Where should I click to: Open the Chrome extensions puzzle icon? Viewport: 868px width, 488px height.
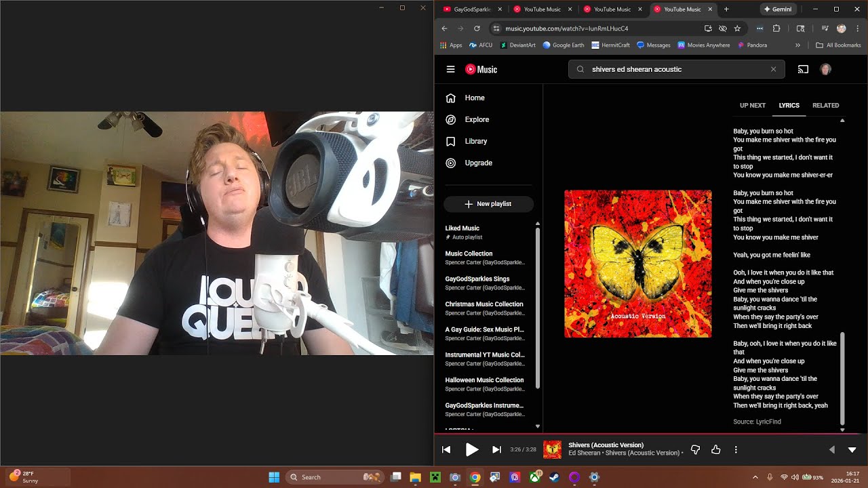pyautogui.click(x=776, y=28)
